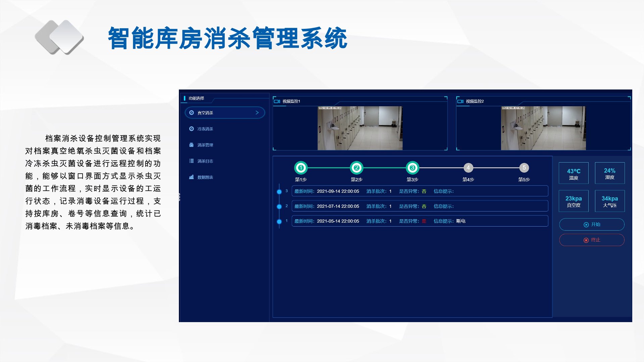
Task: Click the 43℃ 温度 temperature tile
Action: tap(574, 173)
